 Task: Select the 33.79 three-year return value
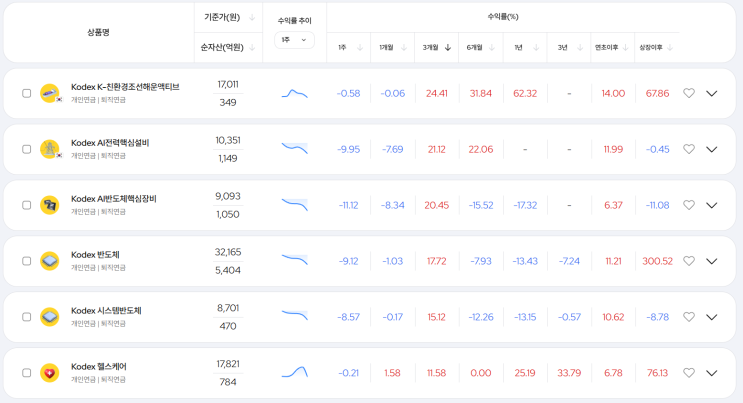(569, 373)
